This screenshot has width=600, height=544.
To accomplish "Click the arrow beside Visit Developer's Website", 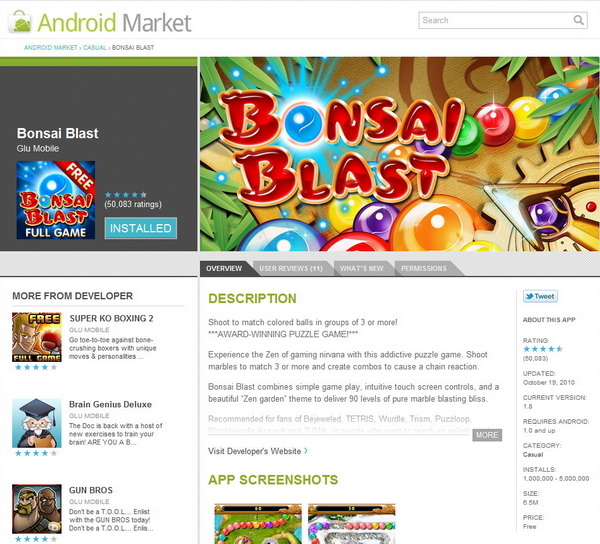I will pos(306,451).
